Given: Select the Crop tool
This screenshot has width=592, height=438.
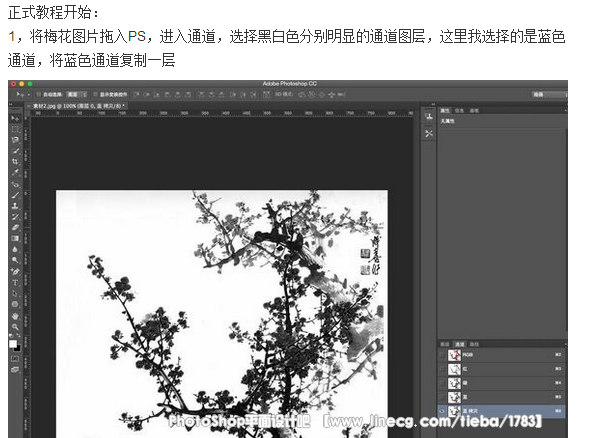Looking at the screenshot, I should tap(15, 162).
